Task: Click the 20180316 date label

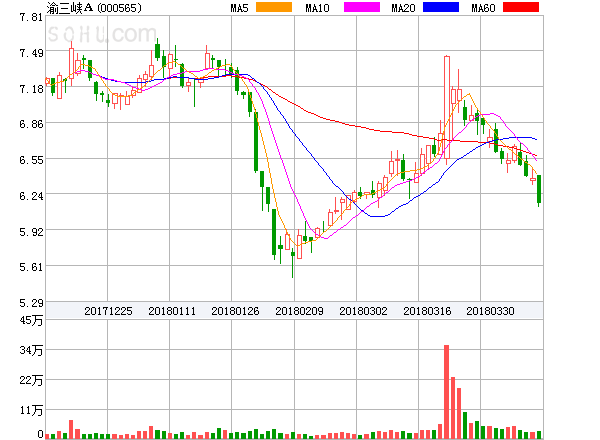Action: tap(427, 311)
